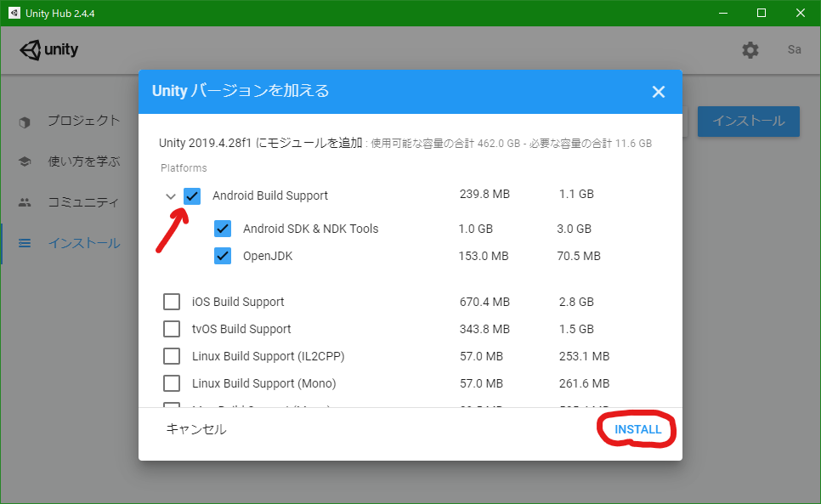Click the OpenJDK label text
The width and height of the screenshot is (821, 504).
(268, 256)
